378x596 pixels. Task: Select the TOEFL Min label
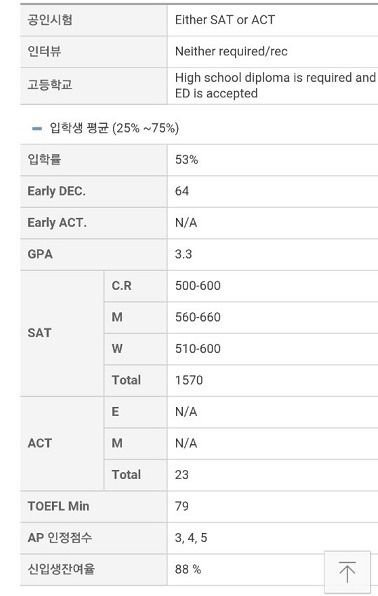click(58, 506)
